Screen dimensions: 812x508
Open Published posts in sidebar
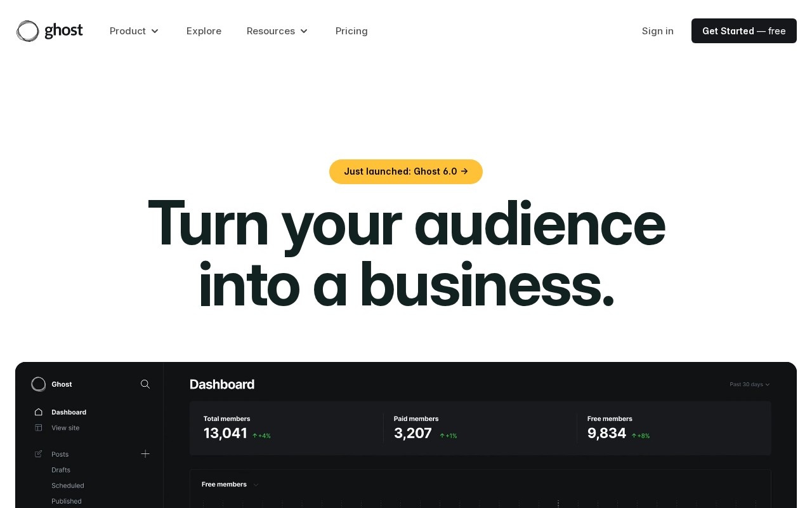67,501
